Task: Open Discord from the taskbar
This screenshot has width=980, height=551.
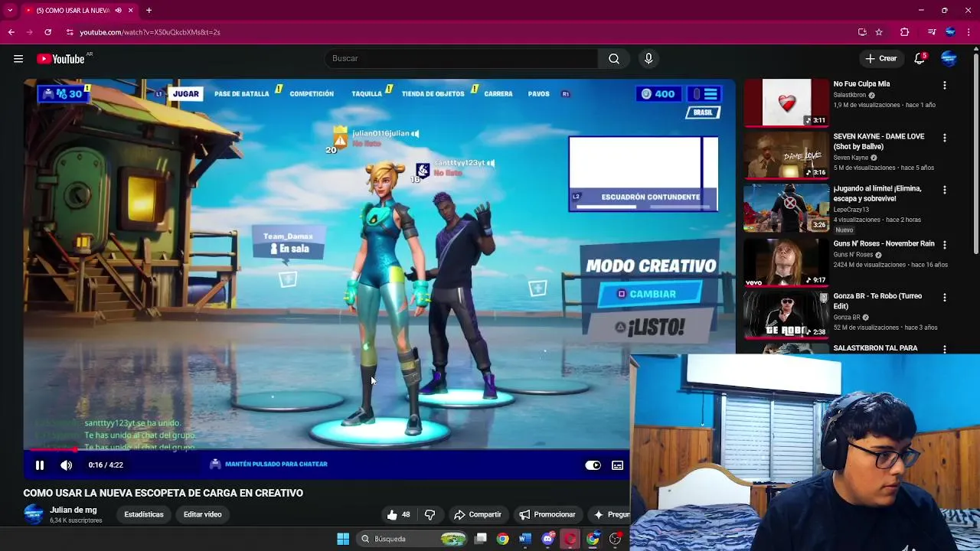Action: [x=547, y=539]
